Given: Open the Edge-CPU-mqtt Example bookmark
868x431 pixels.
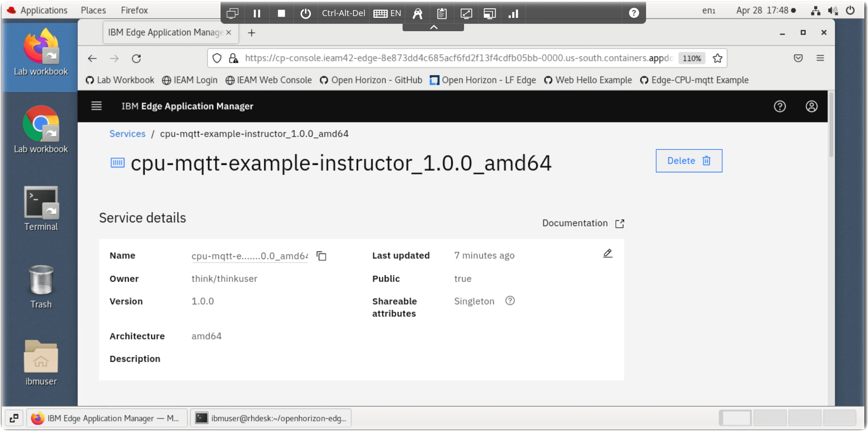Looking at the screenshot, I should [694, 80].
